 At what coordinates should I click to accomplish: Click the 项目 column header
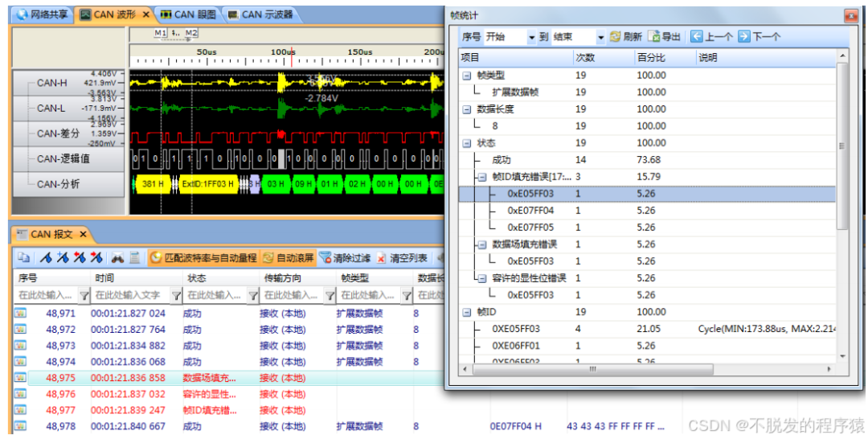click(516, 58)
